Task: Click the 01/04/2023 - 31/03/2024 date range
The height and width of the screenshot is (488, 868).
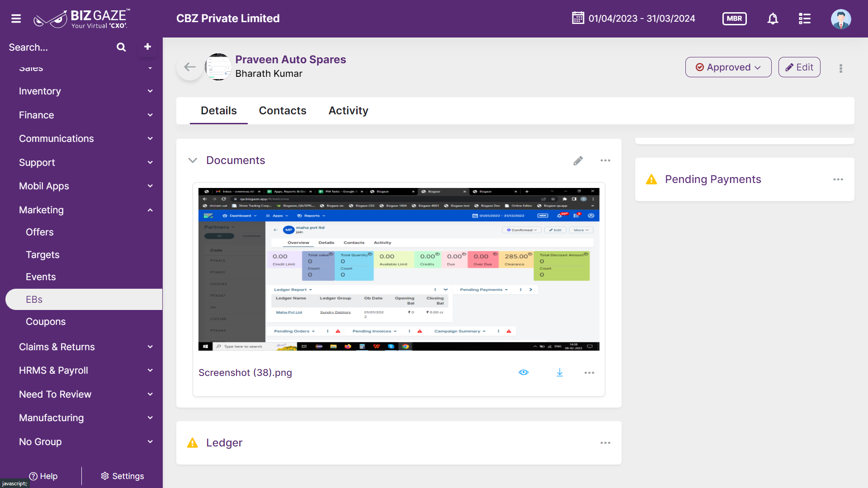Action: coord(642,19)
